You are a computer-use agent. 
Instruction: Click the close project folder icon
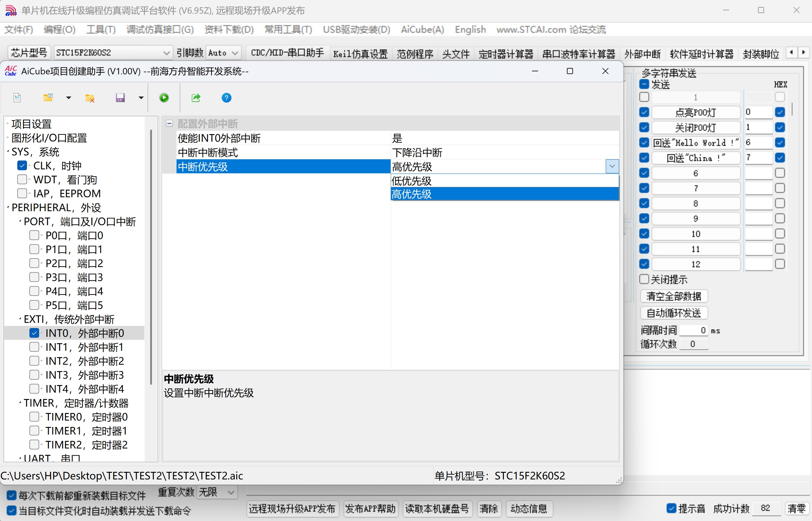[90, 98]
